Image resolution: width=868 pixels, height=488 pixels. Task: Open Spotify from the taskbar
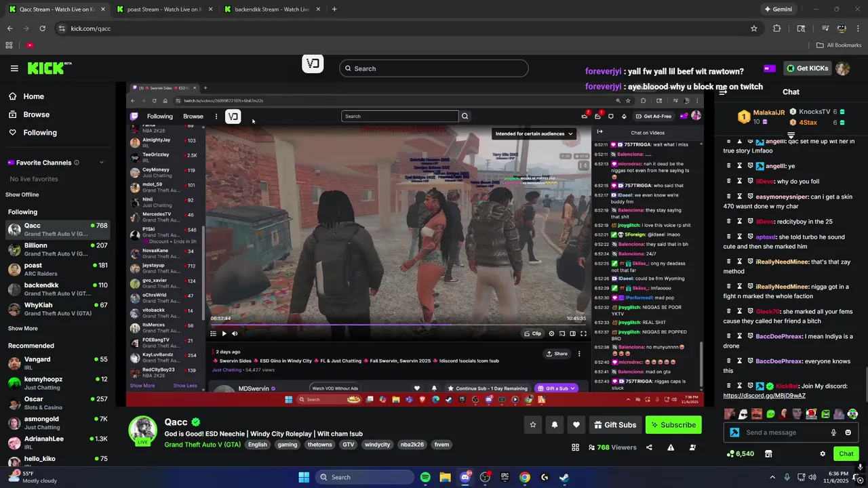425,477
